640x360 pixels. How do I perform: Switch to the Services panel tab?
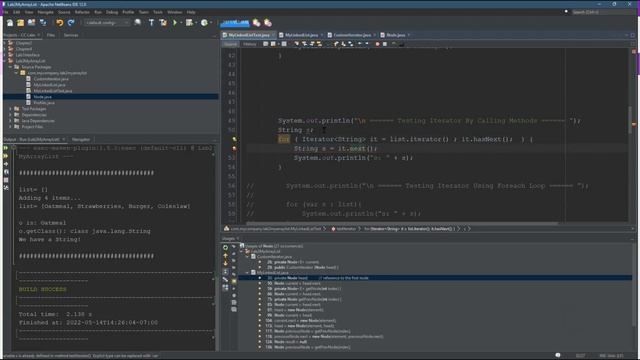[x=71, y=35]
